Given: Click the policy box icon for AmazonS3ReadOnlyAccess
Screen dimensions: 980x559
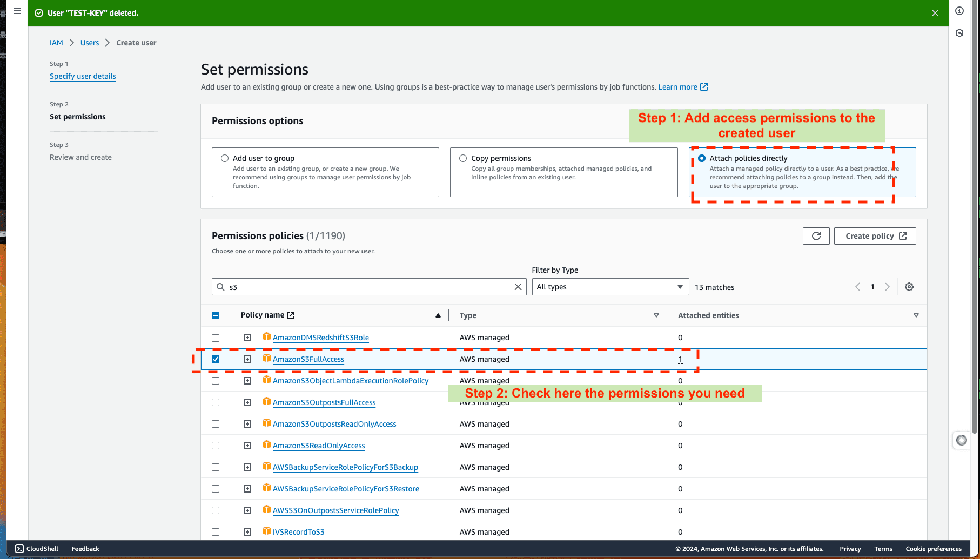Looking at the screenshot, I should [x=266, y=444].
